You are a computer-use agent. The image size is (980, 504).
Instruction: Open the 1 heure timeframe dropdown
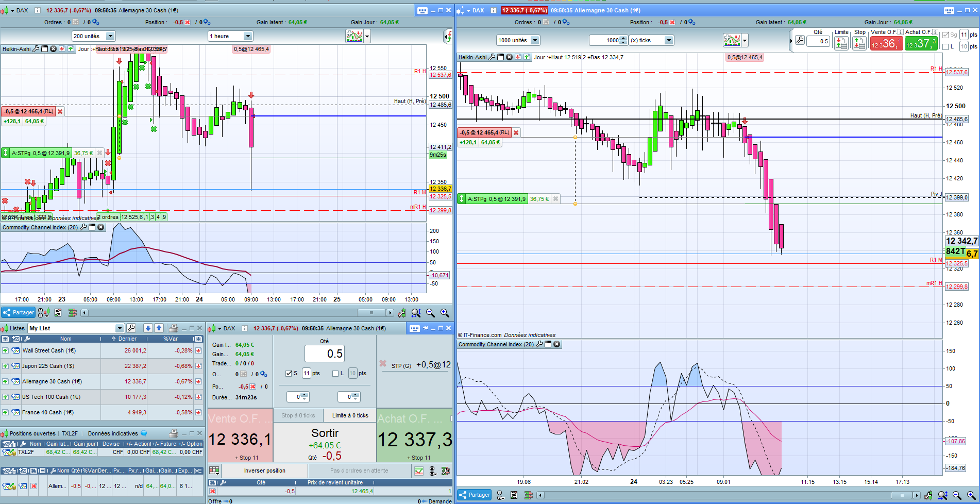pos(248,36)
